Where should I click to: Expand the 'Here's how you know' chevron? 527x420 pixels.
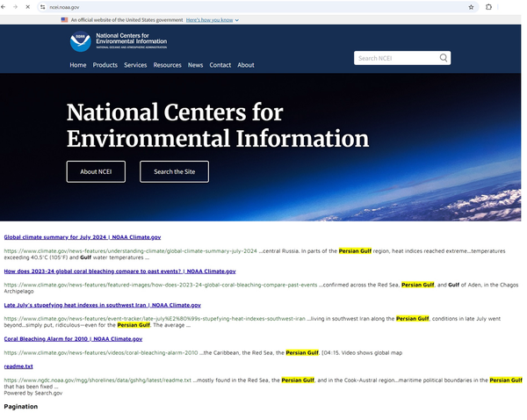237,20
